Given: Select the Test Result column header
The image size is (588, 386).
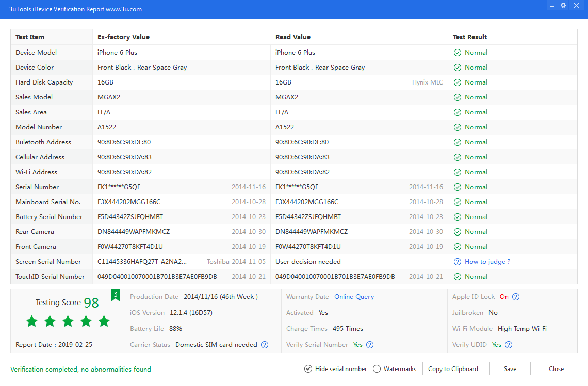Looking at the screenshot, I should pyautogui.click(x=470, y=37).
